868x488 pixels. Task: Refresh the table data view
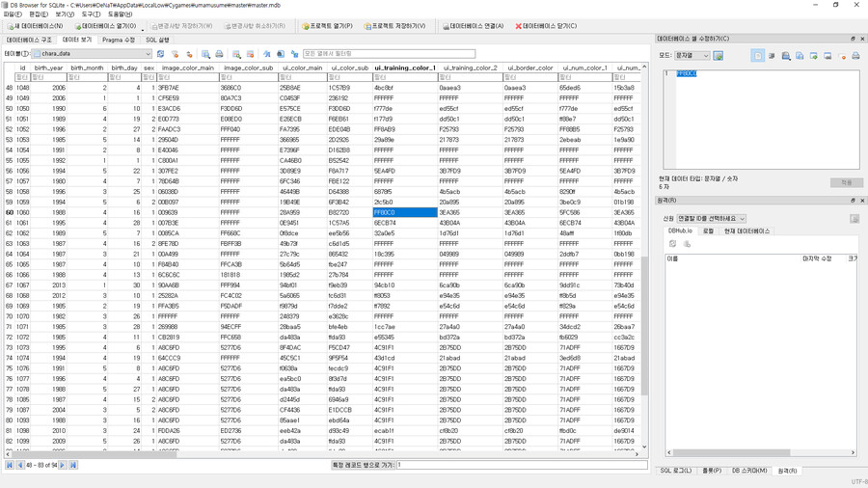pos(160,54)
